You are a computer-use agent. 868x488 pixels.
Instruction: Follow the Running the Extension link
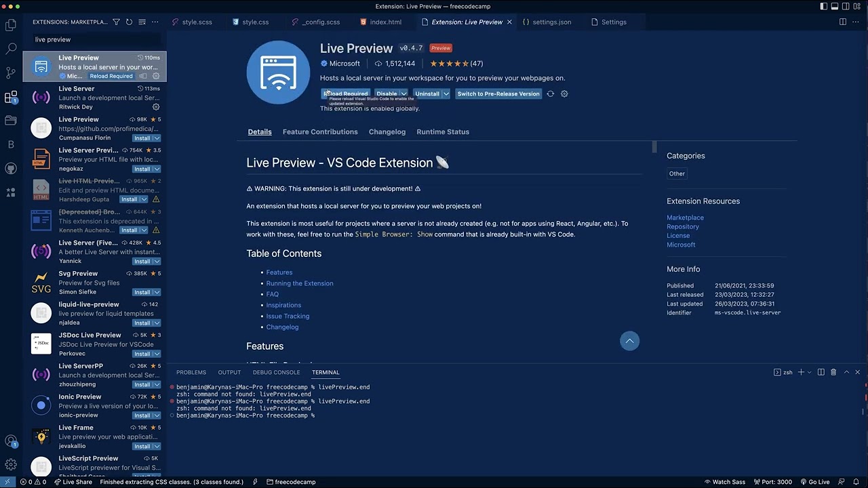[x=300, y=283]
